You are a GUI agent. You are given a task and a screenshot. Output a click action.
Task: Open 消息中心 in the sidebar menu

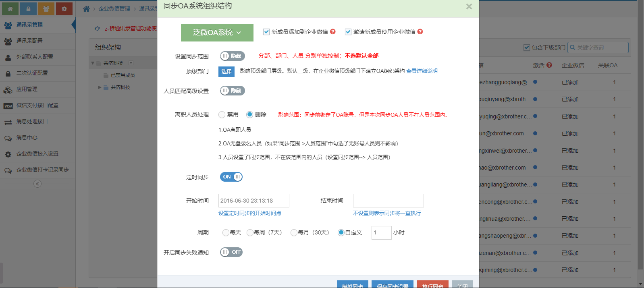pyautogui.click(x=27, y=137)
